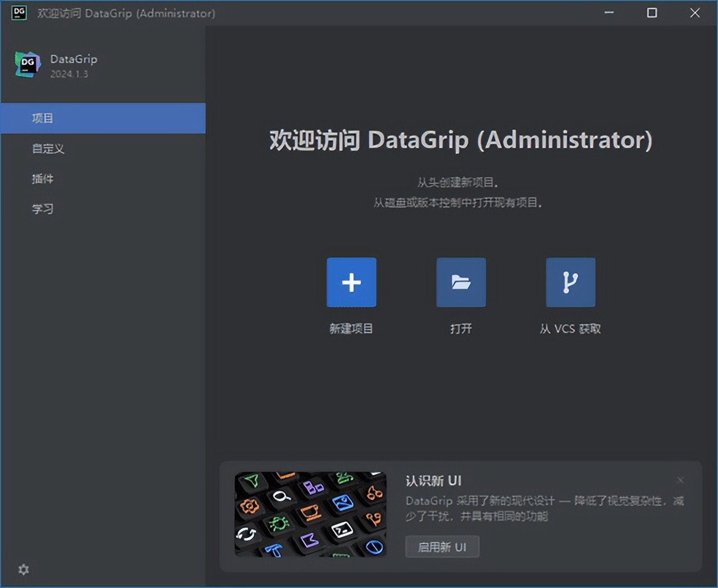Click the 新建项目 label

(351, 329)
